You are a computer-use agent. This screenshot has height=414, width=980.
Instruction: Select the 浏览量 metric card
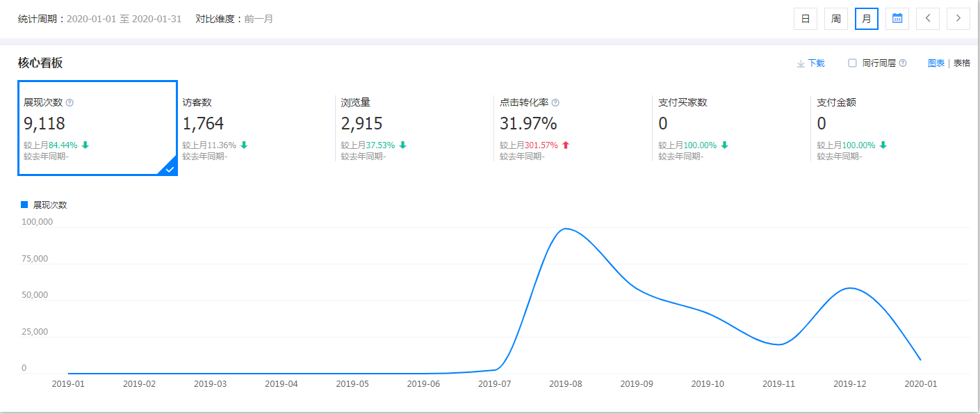413,129
